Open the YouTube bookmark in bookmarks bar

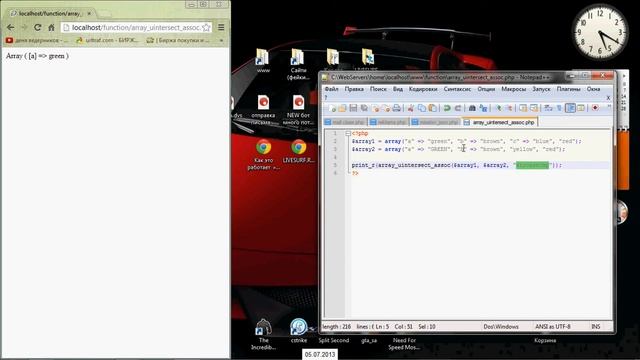tap(37, 40)
